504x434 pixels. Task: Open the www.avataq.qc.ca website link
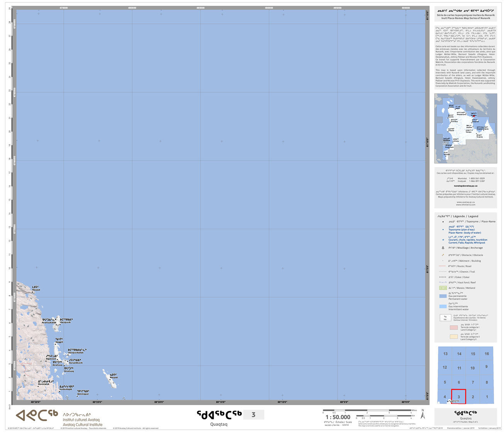(465, 202)
